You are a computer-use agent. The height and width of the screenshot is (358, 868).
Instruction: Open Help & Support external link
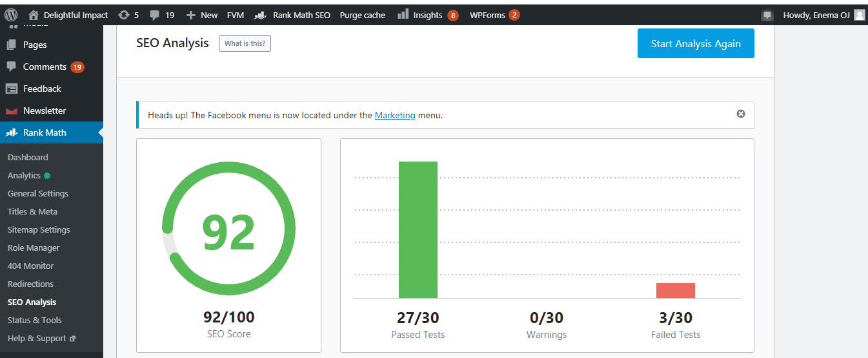point(41,338)
